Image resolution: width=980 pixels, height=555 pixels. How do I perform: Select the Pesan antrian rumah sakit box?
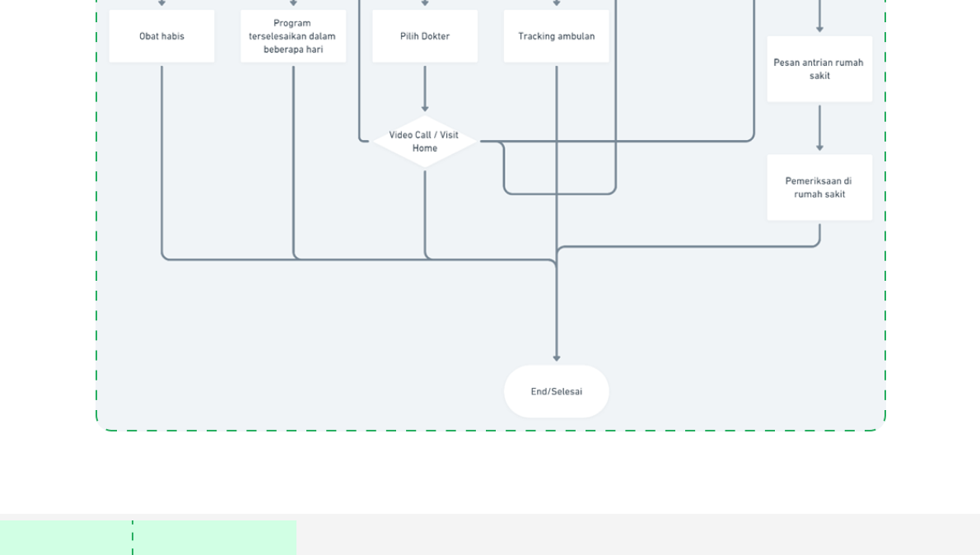tap(819, 69)
